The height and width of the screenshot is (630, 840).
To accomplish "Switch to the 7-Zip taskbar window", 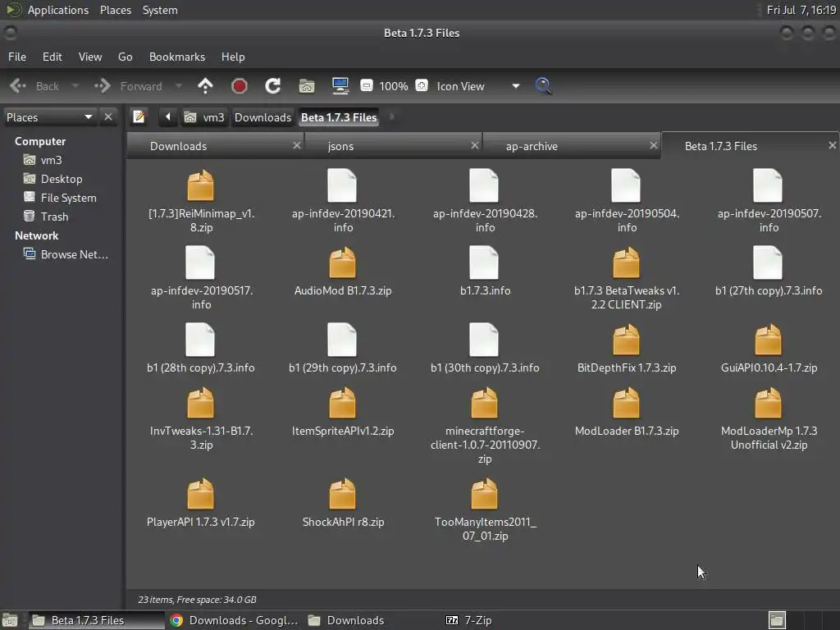I will pyautogui.click(x=468, y=620).
